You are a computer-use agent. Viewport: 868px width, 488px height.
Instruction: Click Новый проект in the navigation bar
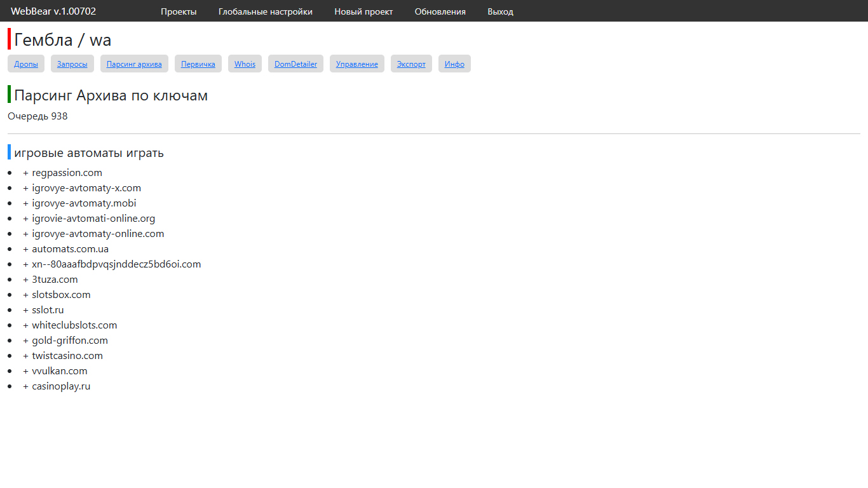(363, 11)
